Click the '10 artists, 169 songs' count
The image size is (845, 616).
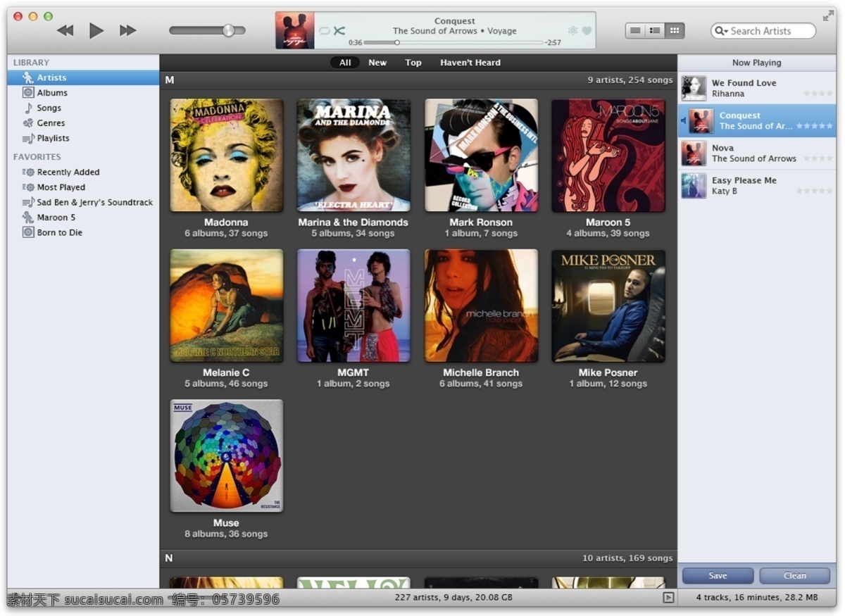click(627, 558)
